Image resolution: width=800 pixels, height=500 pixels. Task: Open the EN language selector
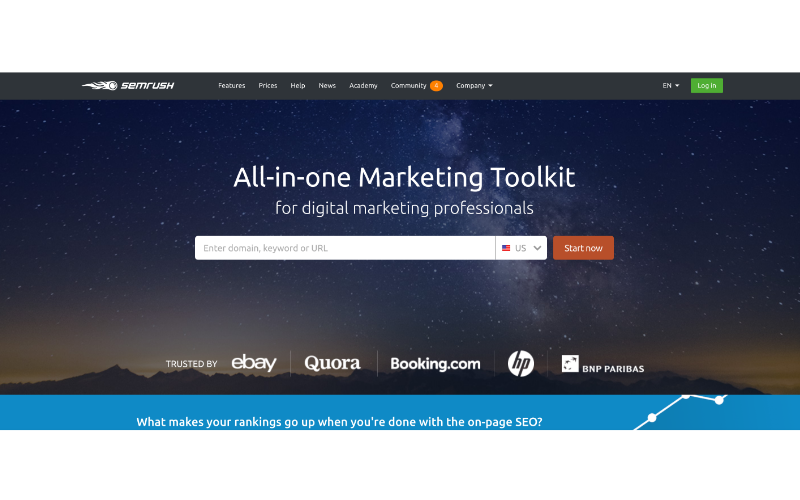pos(670,86)
